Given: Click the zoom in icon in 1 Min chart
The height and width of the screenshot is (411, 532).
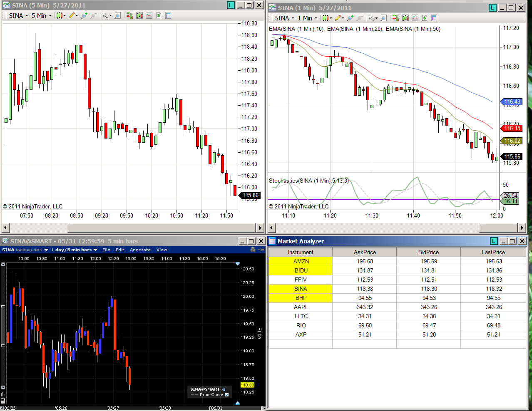Looking at the screenshot, I should point(350,18).
